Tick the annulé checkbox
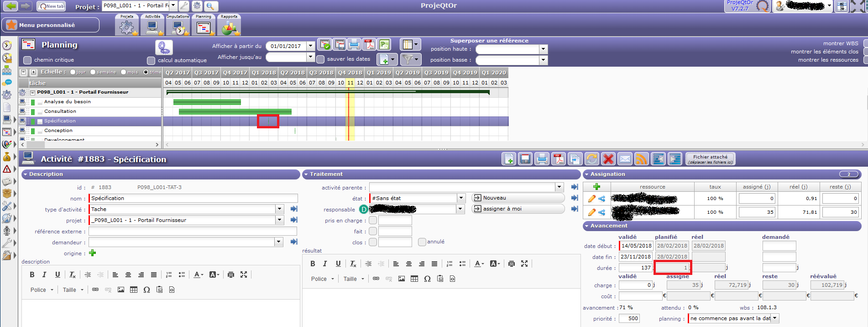The height and width of the screenshot is (327, 868). (422, 242)
